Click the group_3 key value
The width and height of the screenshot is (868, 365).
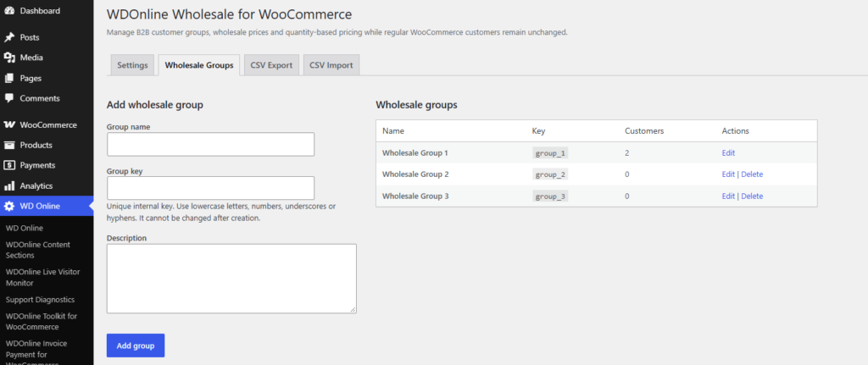tap(550, 196)
